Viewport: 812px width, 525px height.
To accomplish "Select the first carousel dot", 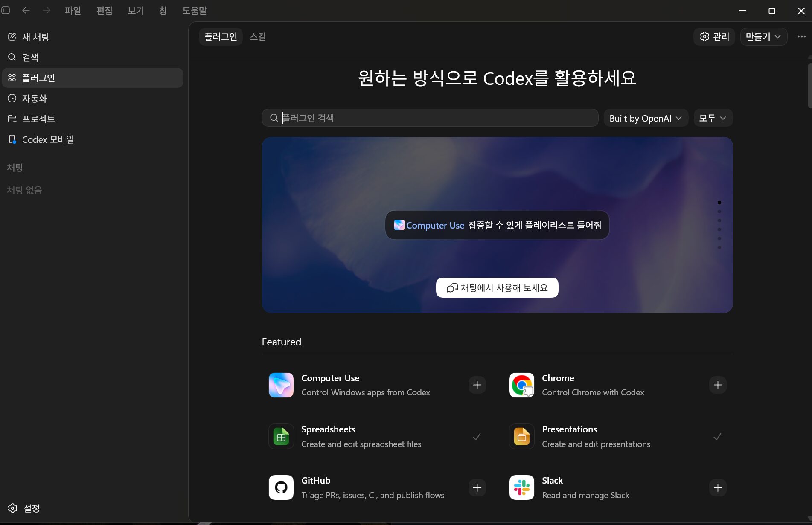I will point(719,203).
